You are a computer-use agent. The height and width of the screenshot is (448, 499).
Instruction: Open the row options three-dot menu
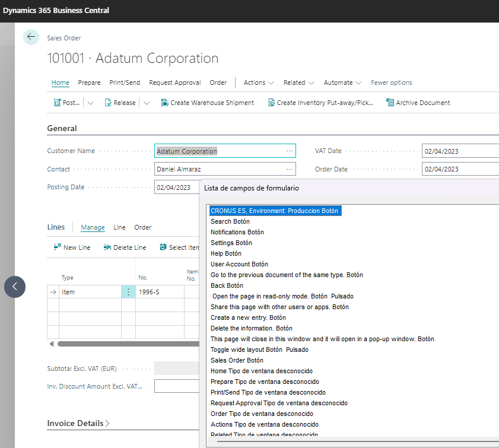[128, 292]
